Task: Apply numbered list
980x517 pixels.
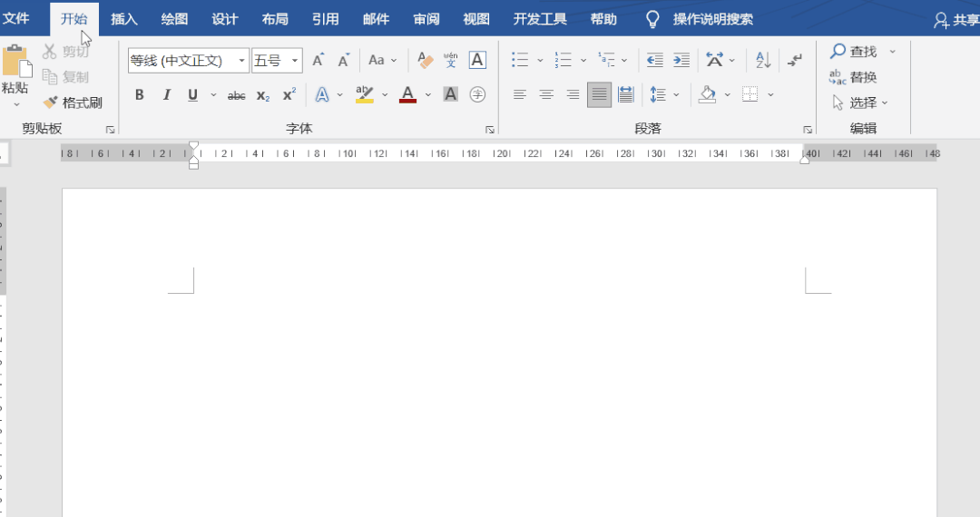Action: coord(563,60)
